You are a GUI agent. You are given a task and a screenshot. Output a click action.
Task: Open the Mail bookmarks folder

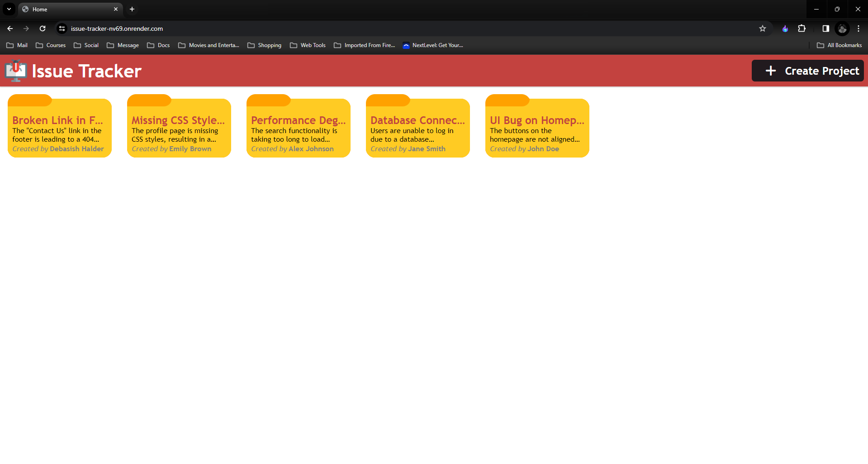coord(17,45)
